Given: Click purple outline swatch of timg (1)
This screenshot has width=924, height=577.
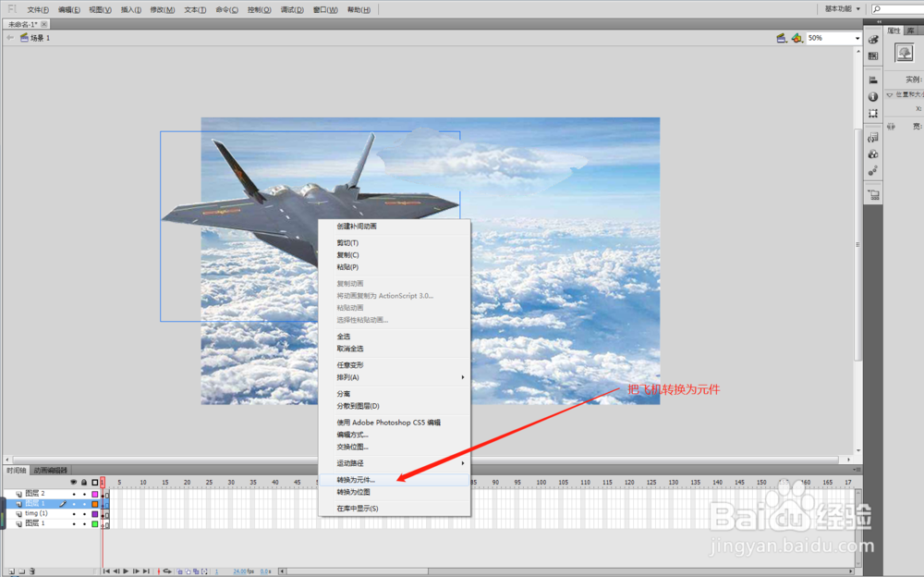Looking at the screenshot, I should tap(95, 514).
